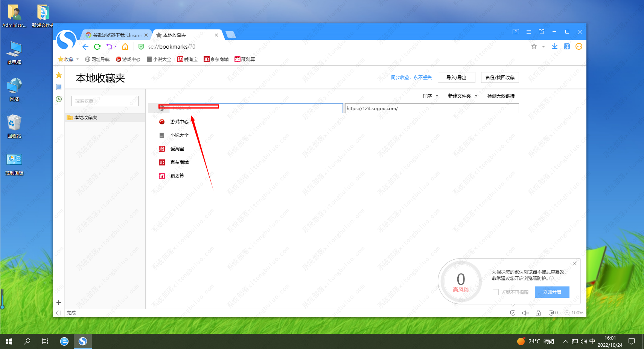644x349 pixels.
Task: Open the history clock icon in sidebar
Action: pos(59,99)
